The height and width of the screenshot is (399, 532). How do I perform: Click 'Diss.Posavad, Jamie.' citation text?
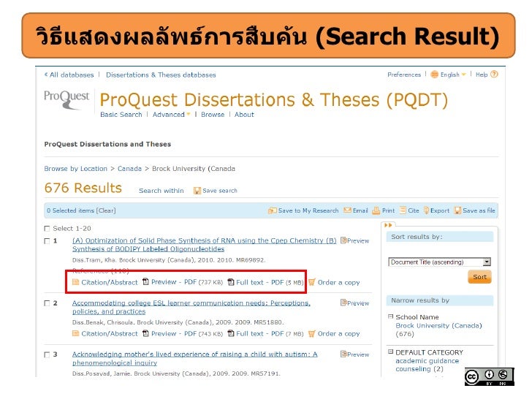click(102, 373)
